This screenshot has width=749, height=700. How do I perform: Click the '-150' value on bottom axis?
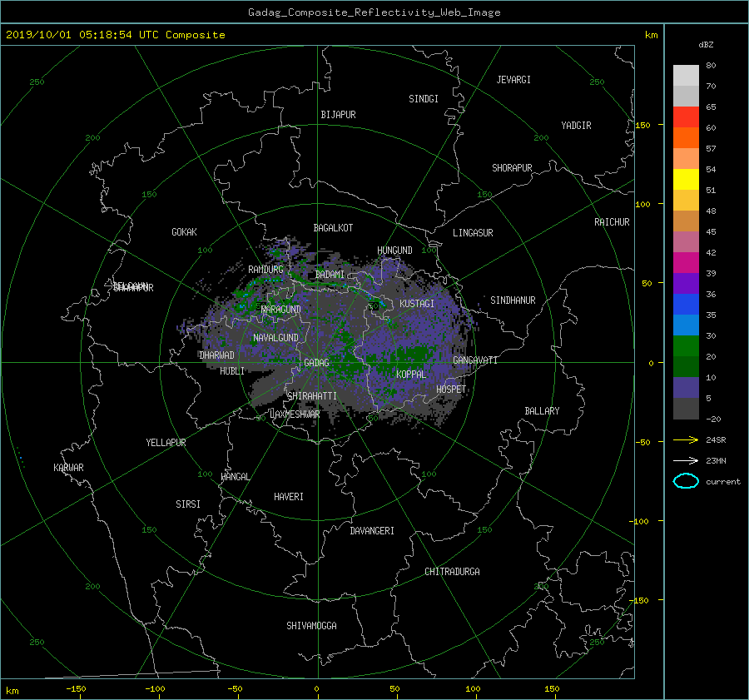pos(76,689)
